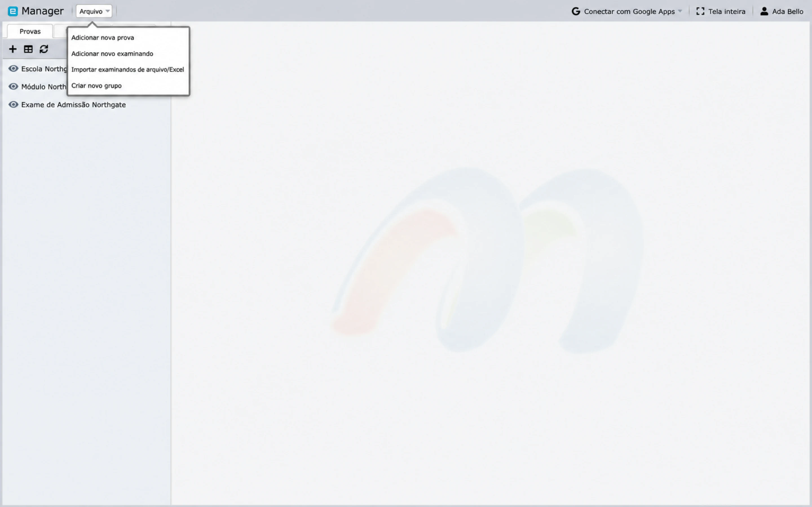Open the Ada Bello account link
The width and height of the screenshot is (812, 507).
point(782,11)
